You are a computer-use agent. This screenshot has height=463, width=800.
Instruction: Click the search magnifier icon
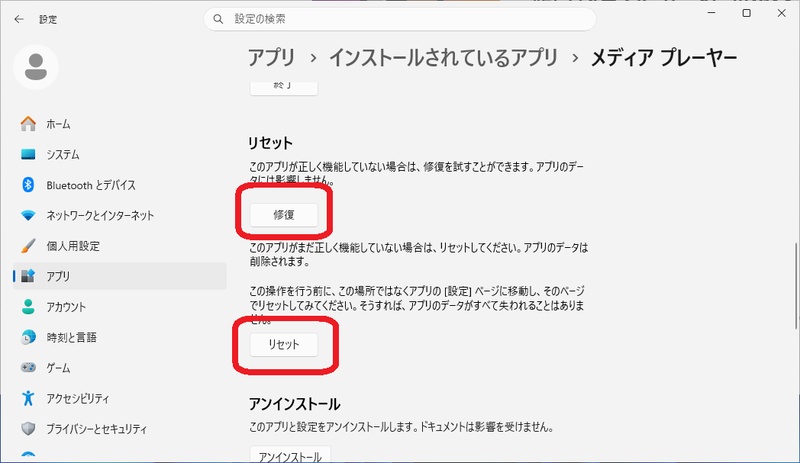218,19
